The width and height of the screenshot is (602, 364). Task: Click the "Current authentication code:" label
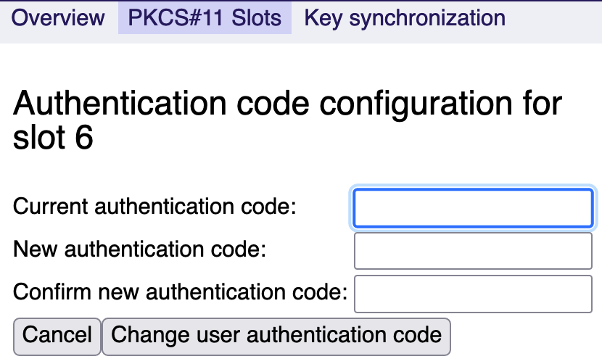coord(155,207)
